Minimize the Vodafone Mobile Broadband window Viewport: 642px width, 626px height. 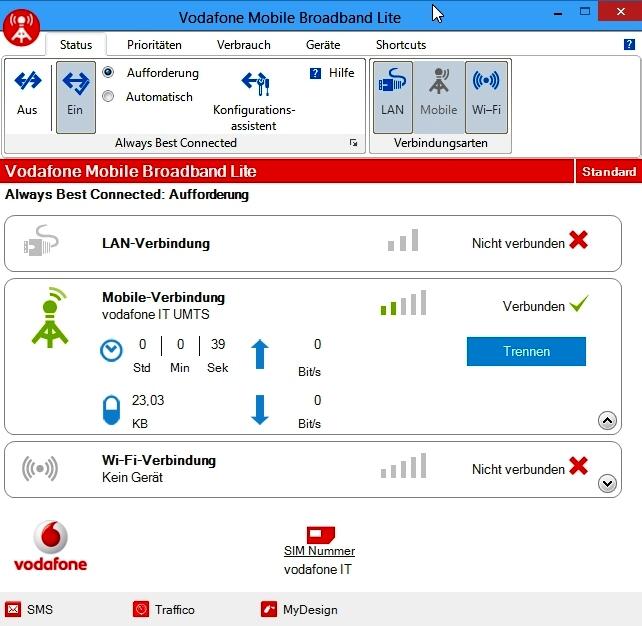558,12
